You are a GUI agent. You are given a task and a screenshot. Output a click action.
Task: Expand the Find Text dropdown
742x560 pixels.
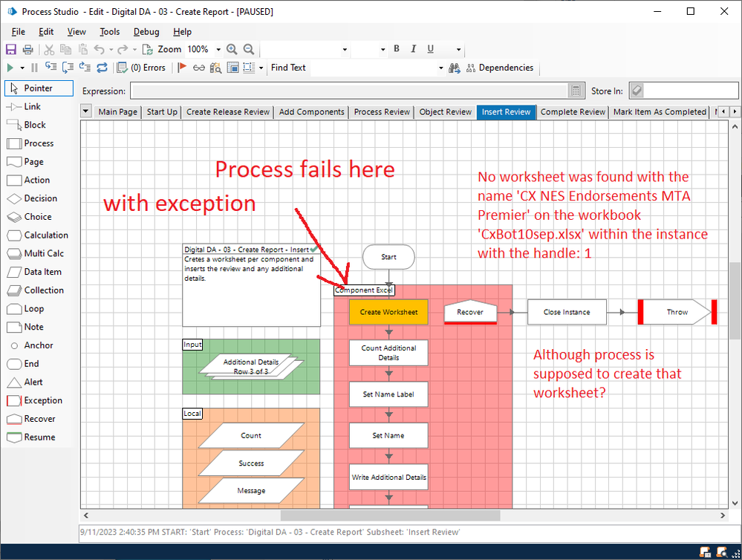(x=441, y=68)
